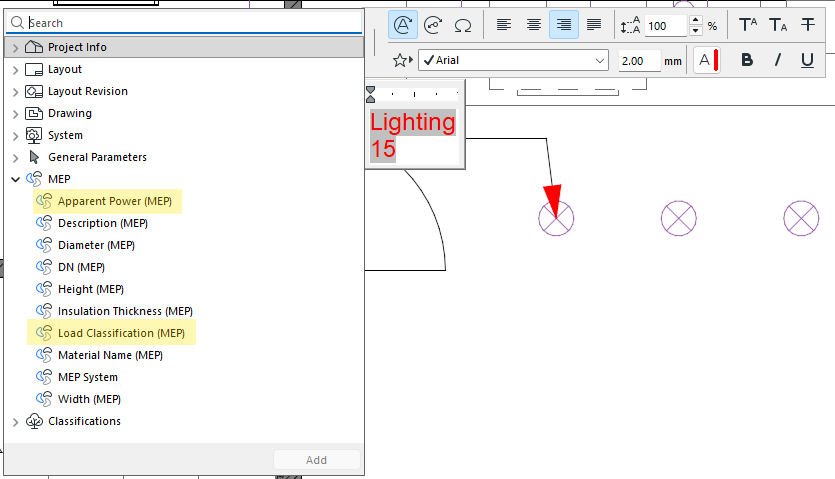This screenshot has height=479, width=835.
Task: Expand the General Parameters group
Action: [x=15, y=158]
